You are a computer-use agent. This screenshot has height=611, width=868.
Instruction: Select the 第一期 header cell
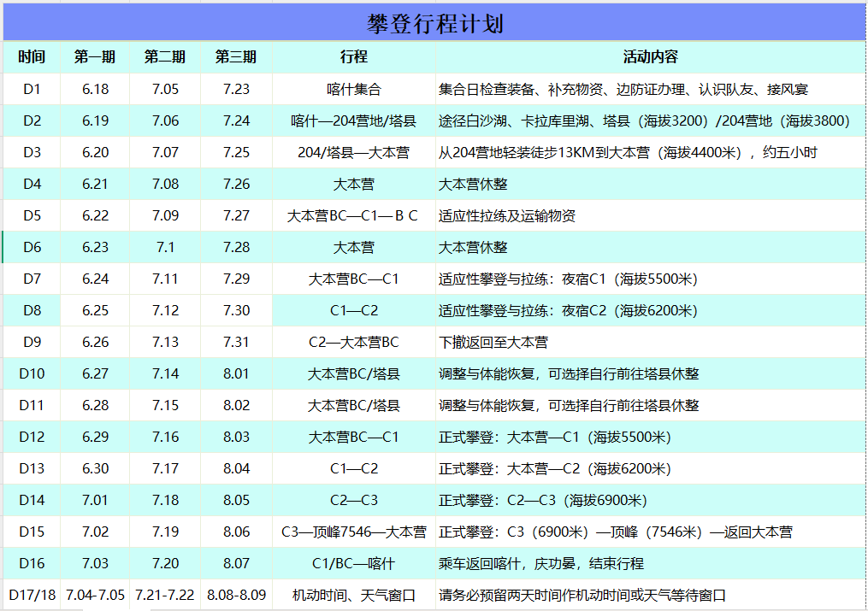[95, 57]
